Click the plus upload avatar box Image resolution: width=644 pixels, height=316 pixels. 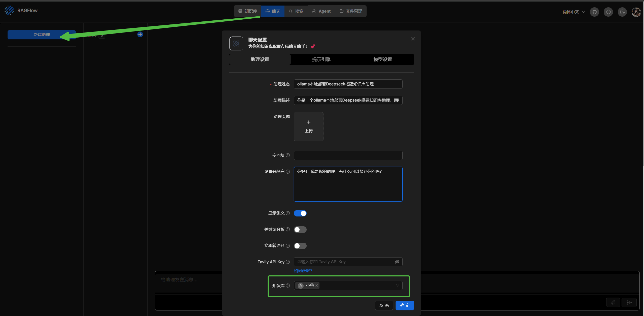pyautogui.click(x=309, y=127)
